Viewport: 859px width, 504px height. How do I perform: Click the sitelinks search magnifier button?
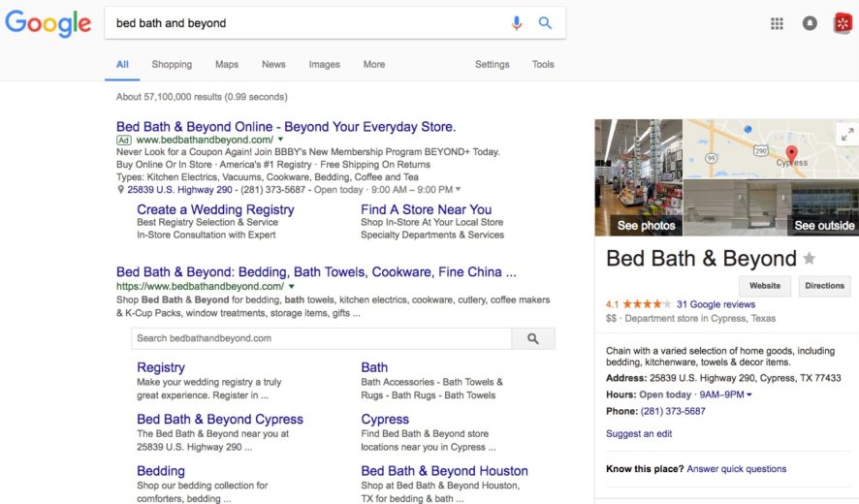[x=533, y=338]
